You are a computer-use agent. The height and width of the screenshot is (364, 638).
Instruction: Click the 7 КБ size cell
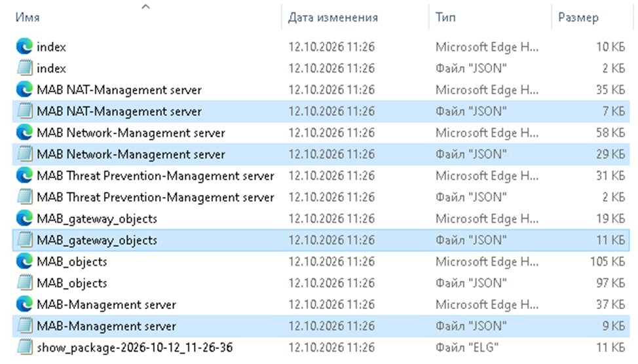(614, 111)
